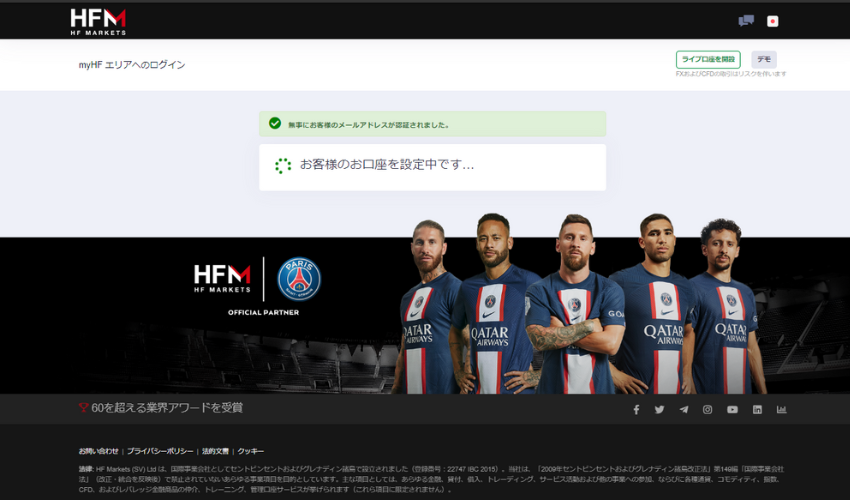This screenshot has height=500, width=850.
Task: Click the trophy award icon
Action: pos(83,407)
